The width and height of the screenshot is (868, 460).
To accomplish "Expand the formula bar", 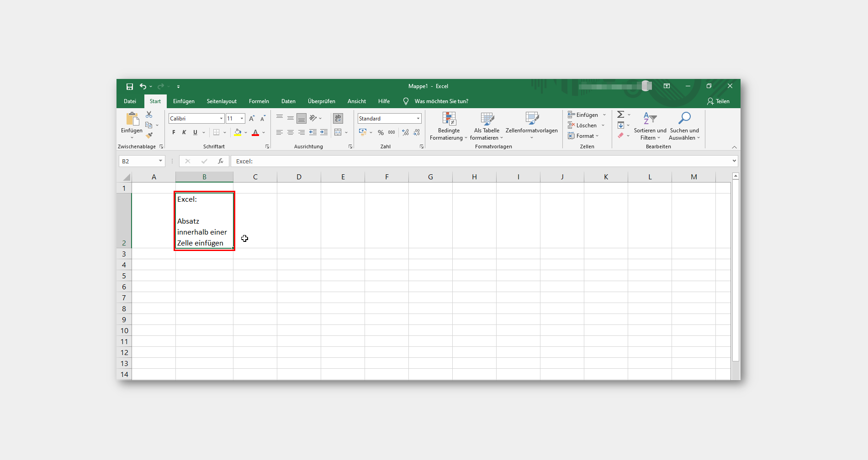I will click(734, 161).
